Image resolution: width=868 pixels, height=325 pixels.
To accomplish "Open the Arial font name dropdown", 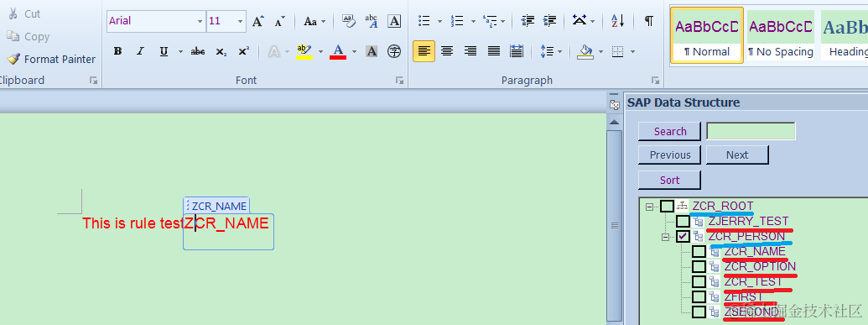I will tap(200, 22).
